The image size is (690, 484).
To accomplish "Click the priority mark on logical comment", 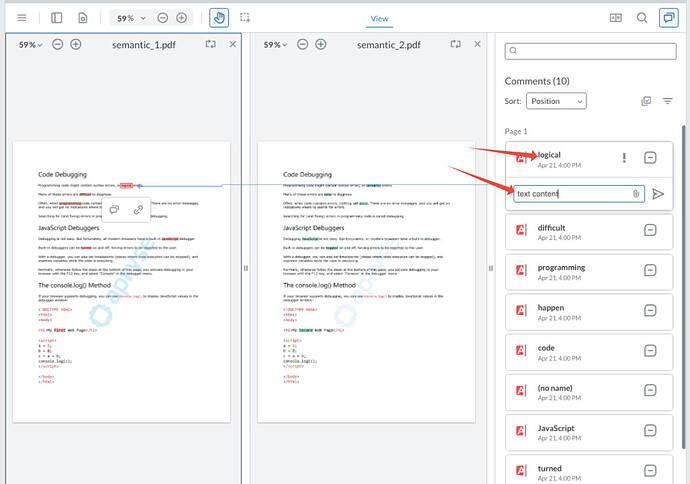I will 624,158.
